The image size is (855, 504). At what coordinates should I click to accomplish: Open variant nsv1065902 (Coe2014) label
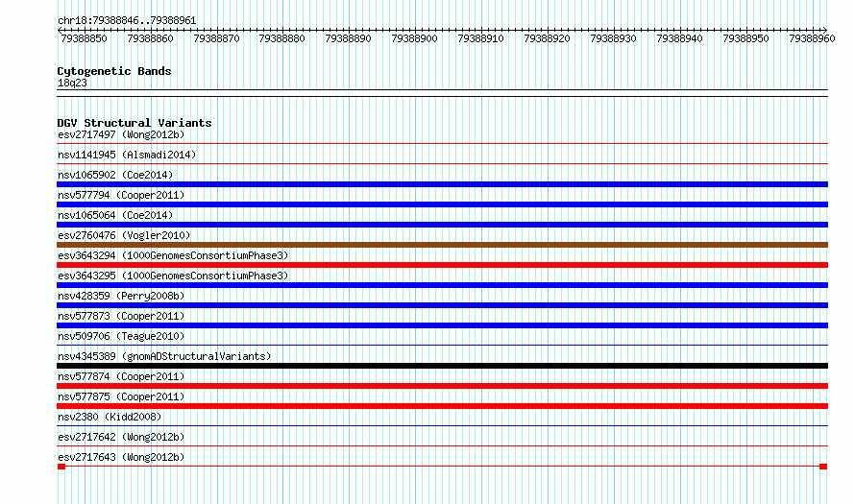115,175
